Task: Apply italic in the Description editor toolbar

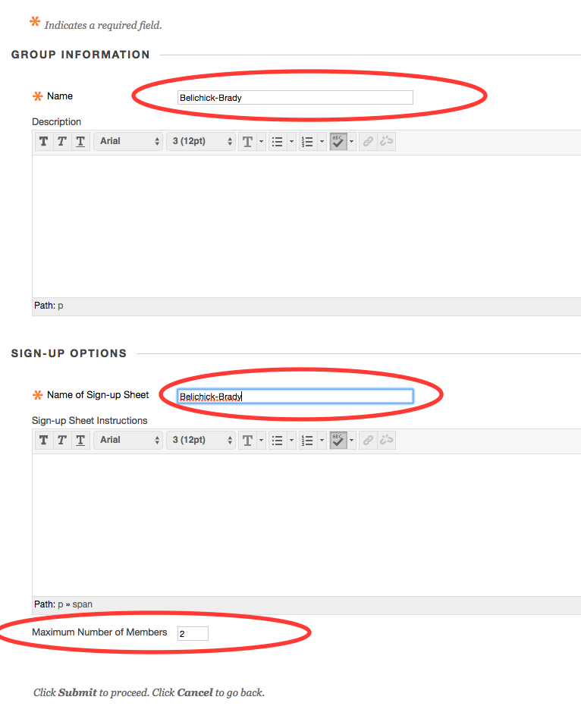Action: [62, 141]
